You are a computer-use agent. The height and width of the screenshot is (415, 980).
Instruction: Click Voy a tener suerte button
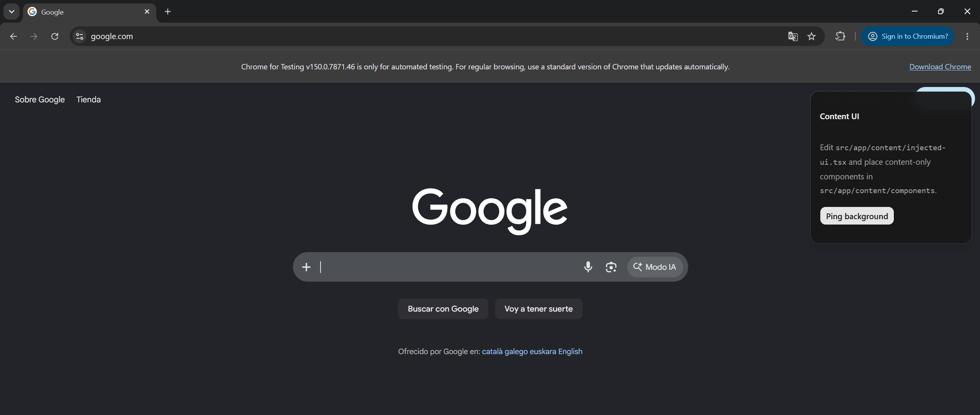pos(538,309)
